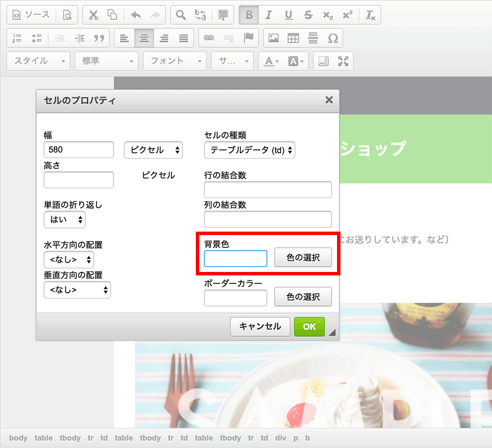Open special characters with omega icon
This screenshot has height=448, width=492.
[x=333, y=38]
